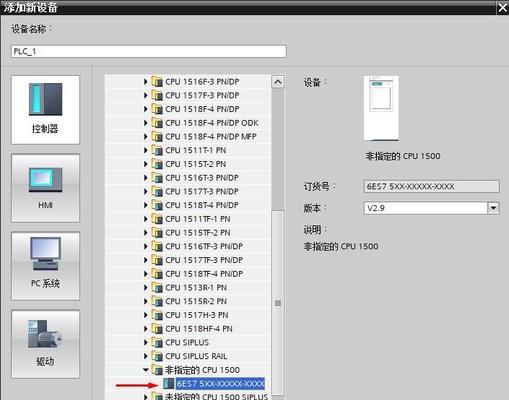This screenshot has height=400, width=509.
Task: Select the CPU 1517T-3 PN/DP tree row
Action: (188, 191)
